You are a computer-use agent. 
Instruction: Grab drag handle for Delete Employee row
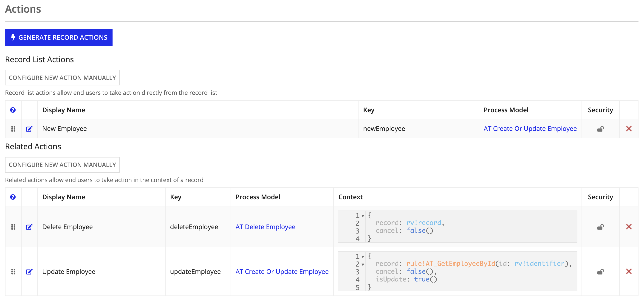pyautogui.click(x=13, y=227)
